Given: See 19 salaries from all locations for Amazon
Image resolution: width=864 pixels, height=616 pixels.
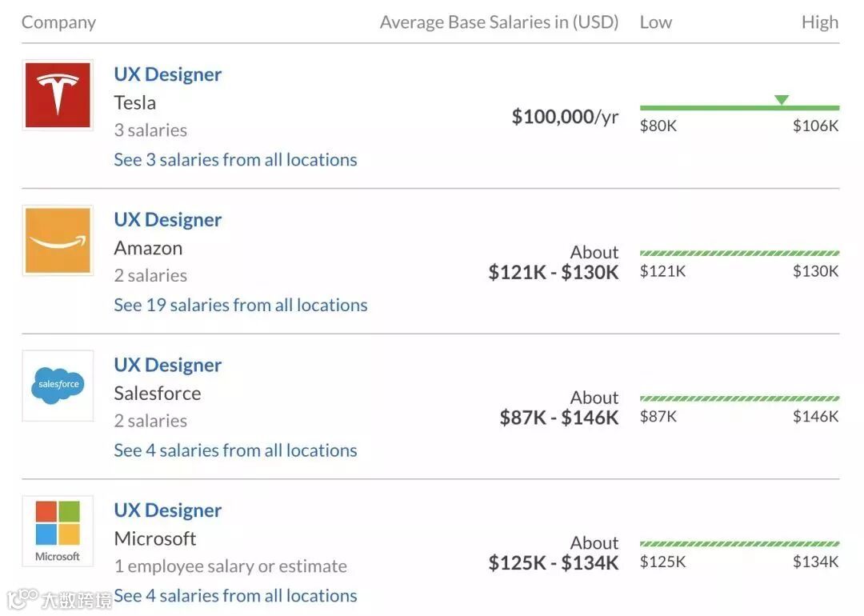Looking at the screenshot, I should click(x=241, y=305).
